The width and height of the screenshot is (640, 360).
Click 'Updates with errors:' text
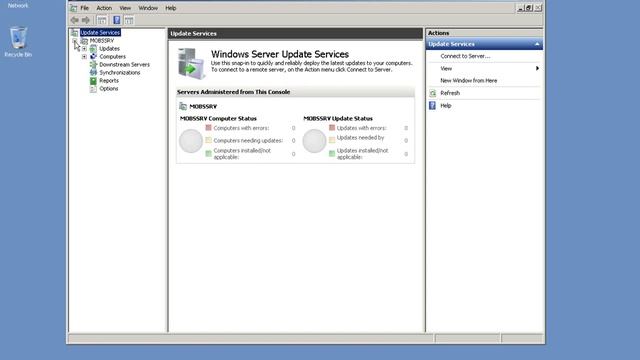pyautogui.click(x=361, y=128)
